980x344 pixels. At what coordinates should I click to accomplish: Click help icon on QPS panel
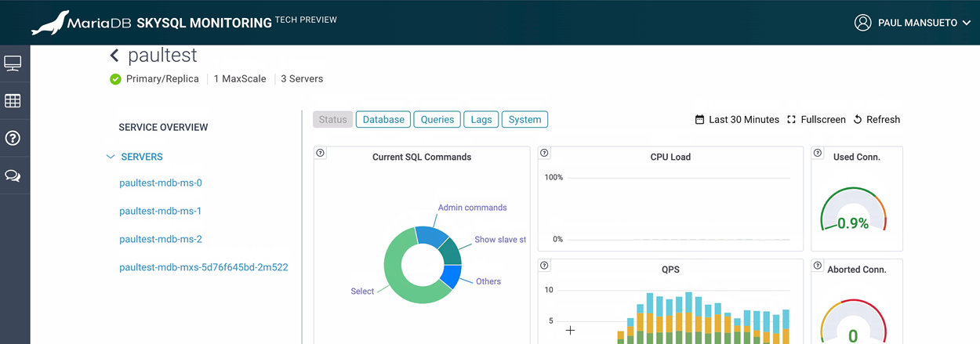544,266
